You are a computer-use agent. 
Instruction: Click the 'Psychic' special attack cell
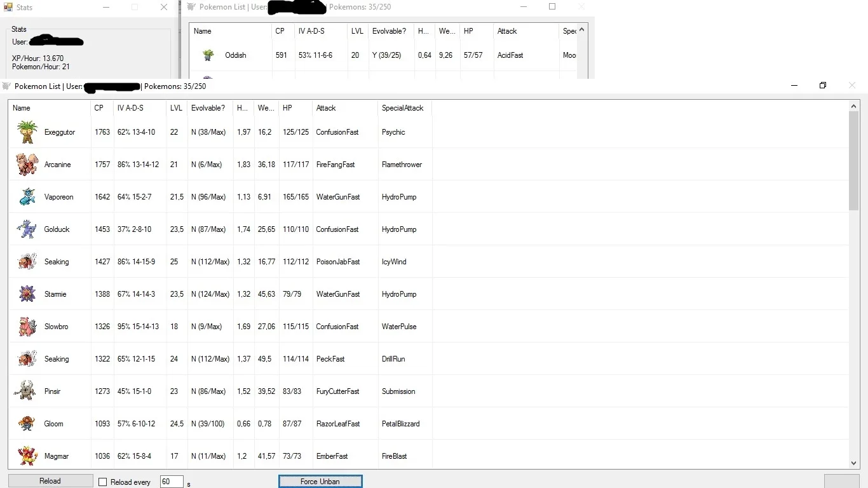393,132
